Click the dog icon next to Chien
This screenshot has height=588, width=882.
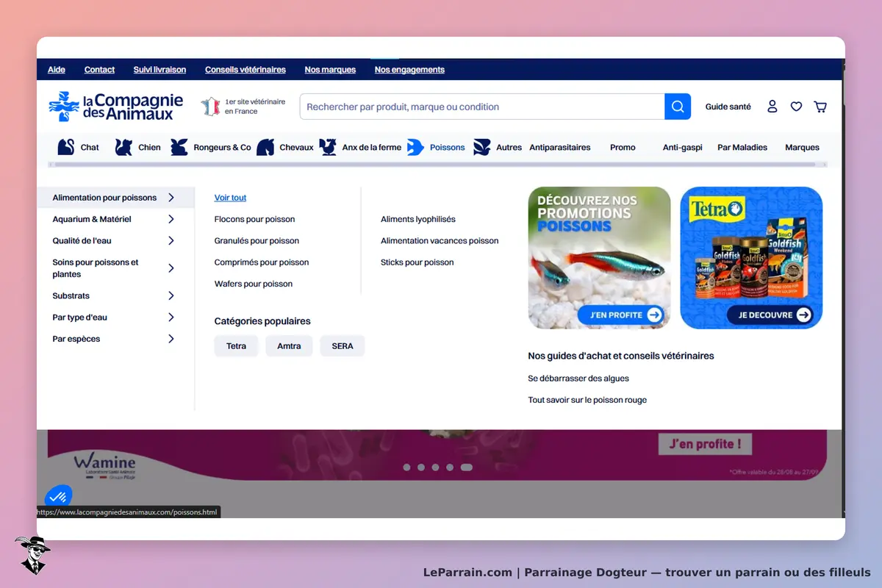(x=123, y=147)
